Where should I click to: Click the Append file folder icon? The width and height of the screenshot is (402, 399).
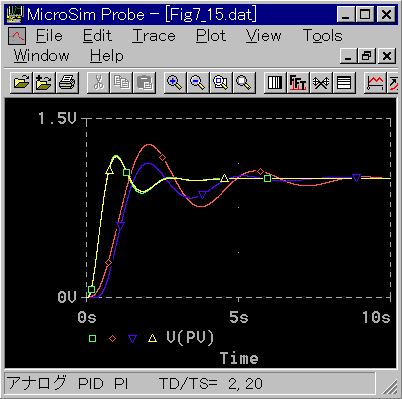click(x=44, y=82)
